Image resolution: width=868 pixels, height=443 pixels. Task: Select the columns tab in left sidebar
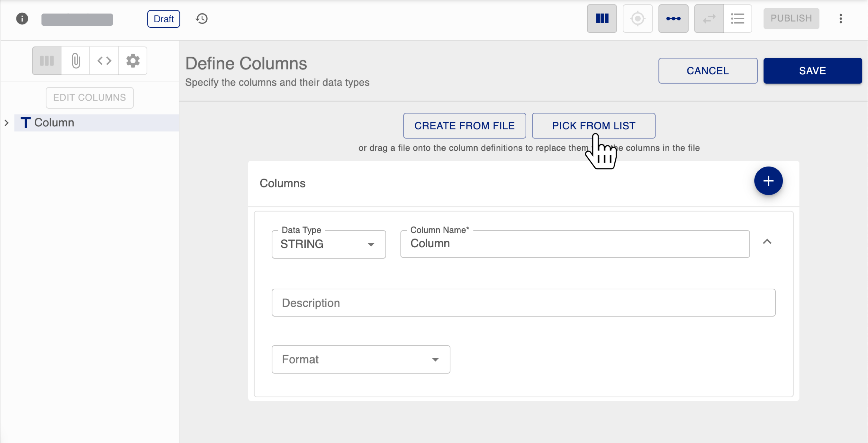tap(47, 61)
